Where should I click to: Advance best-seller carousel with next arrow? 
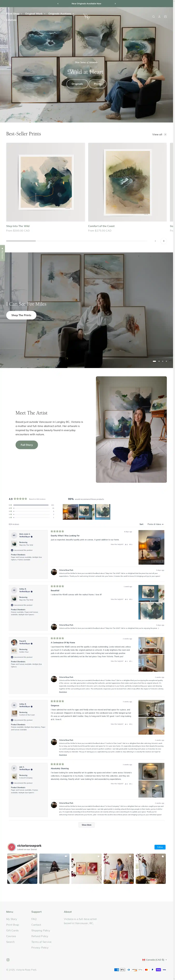[x=164, y=241]
